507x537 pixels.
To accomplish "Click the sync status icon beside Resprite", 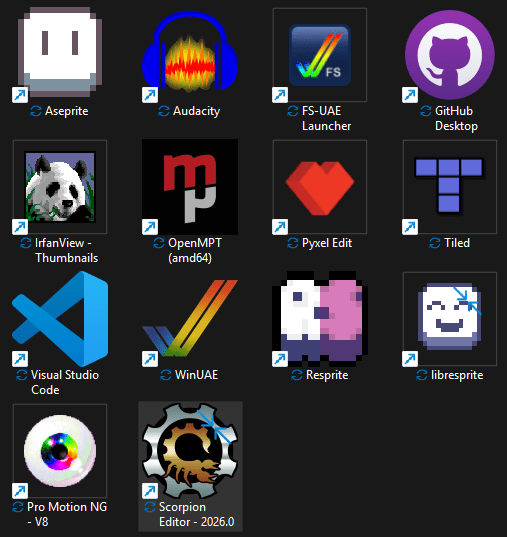I will (297, 375).
